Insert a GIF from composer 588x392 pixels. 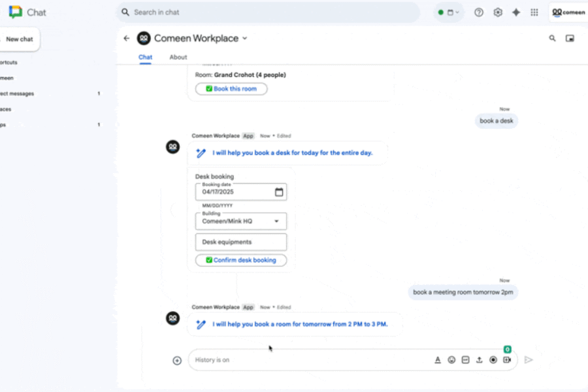[x=465, y=360]
